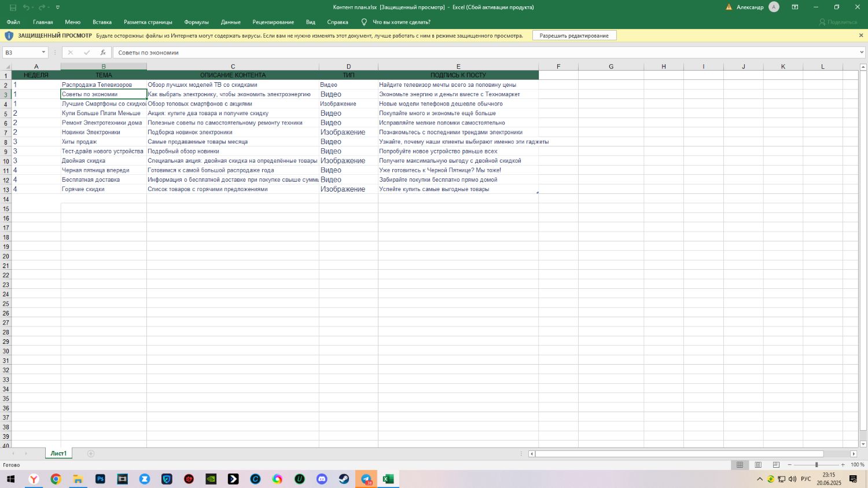The image size is (868, 488).
Task: Open File Explorer from taskbar
Action: coord(78,479)
